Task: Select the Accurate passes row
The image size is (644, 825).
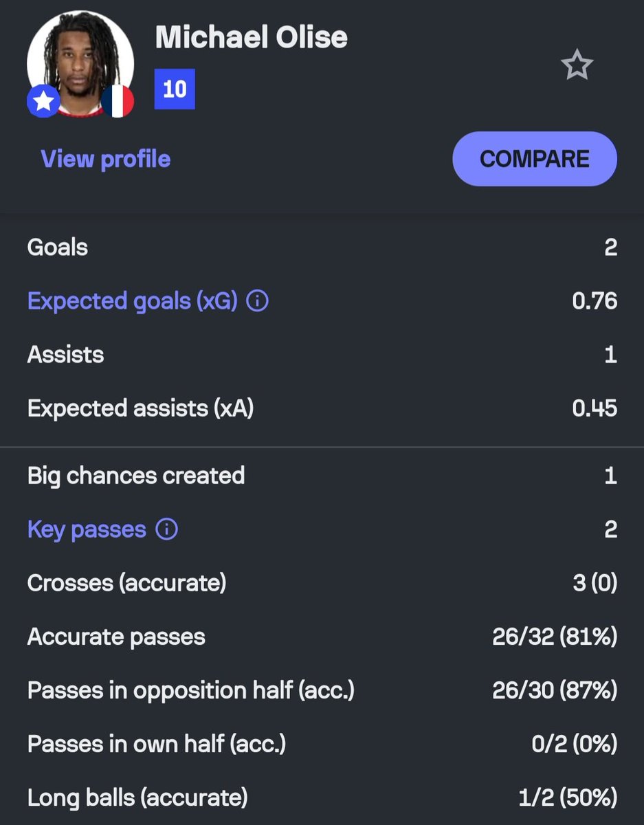Action: tap(322, 637)
